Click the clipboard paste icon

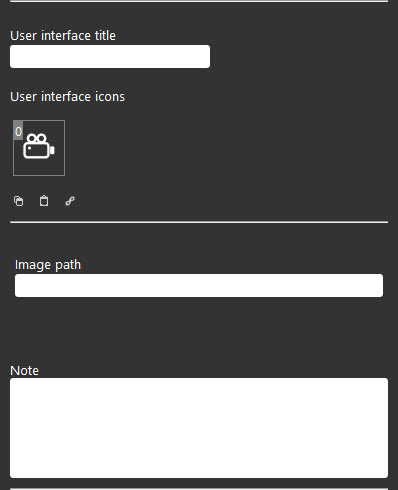tap(44, 201)
